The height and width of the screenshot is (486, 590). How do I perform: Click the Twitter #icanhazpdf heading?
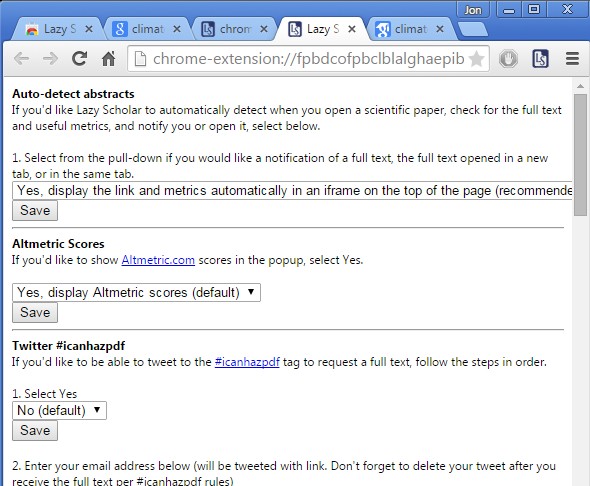pos(68,346)
